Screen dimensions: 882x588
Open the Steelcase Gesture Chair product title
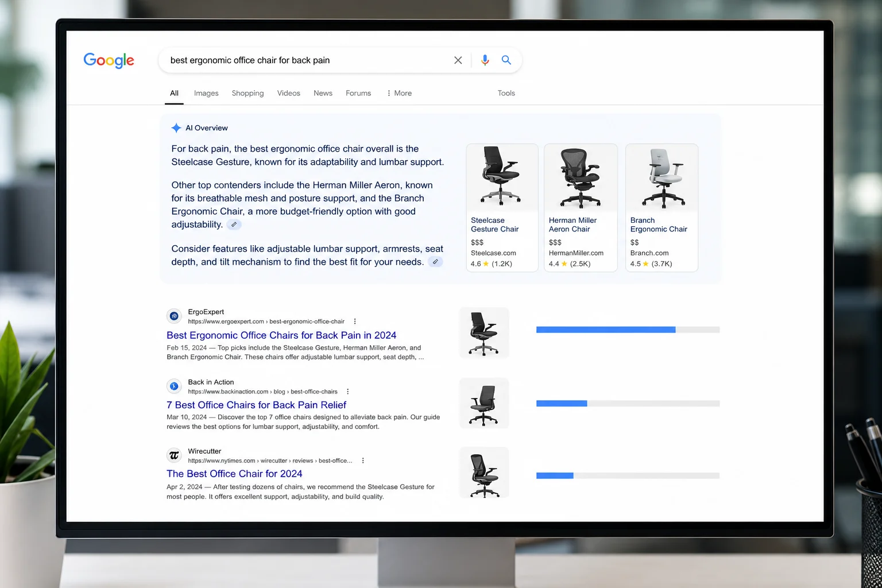tap(494, 225)
